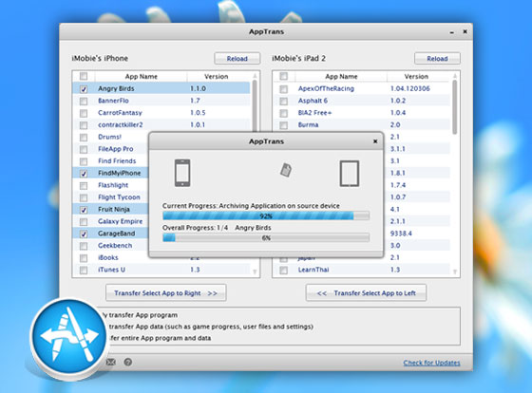Click the Overall Progress bar at 6%
The height and width of the screenshot is (393, 532).
point(266,237)
